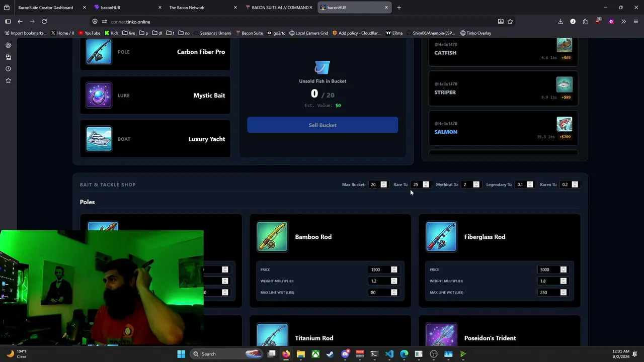Bookmark this page with the star icon
The height and width of the screenshot is (362, 644).
click(x=510, y=22)
